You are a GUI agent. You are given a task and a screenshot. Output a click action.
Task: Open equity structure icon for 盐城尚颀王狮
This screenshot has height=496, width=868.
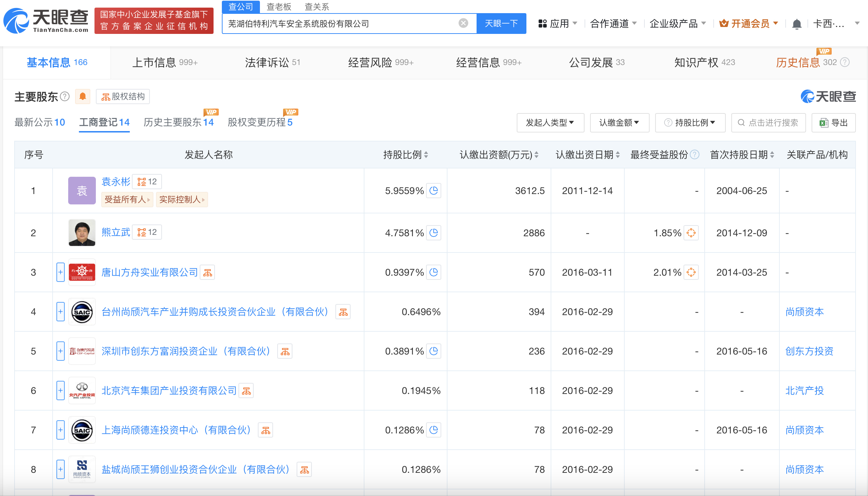click(x=304, y=470)
